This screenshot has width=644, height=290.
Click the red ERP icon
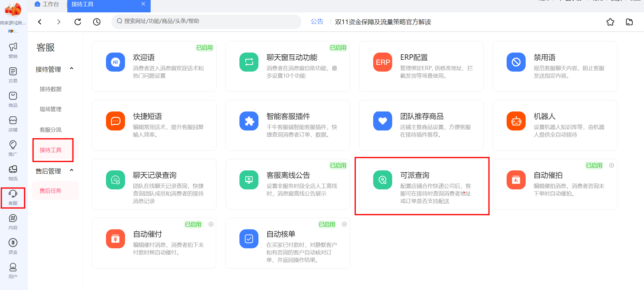point(383,62)
